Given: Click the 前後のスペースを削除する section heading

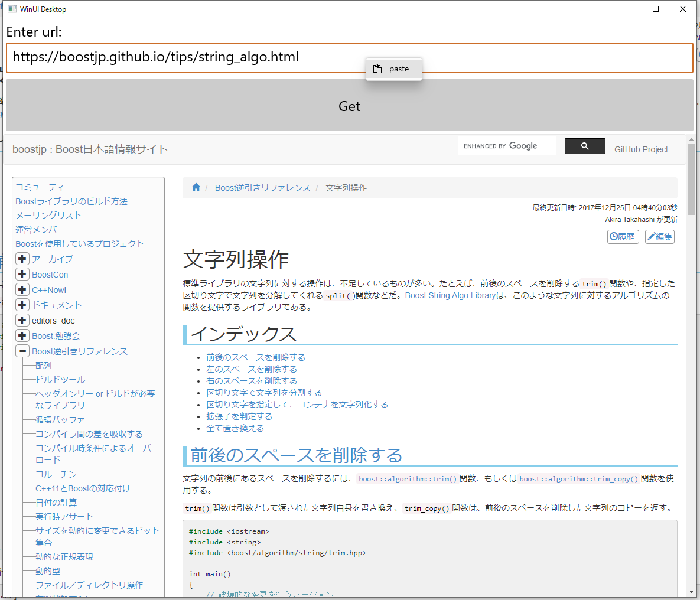Looking at the screenshot, I should pos(297,455).
